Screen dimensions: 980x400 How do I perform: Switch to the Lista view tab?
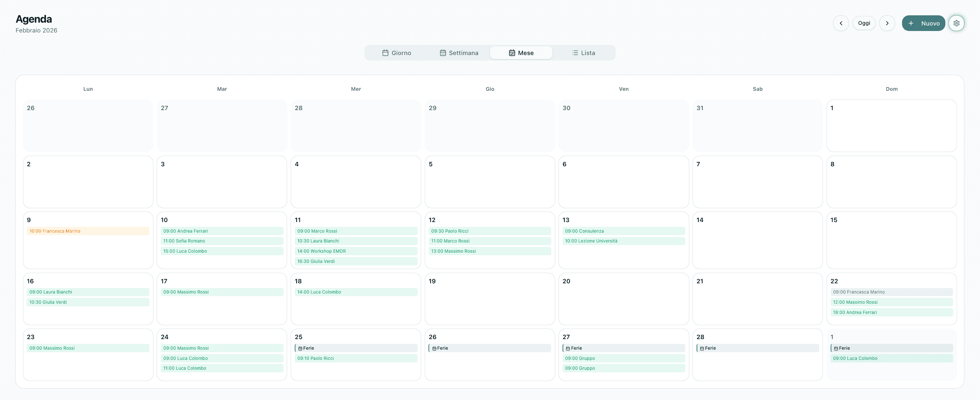point(587,53)
